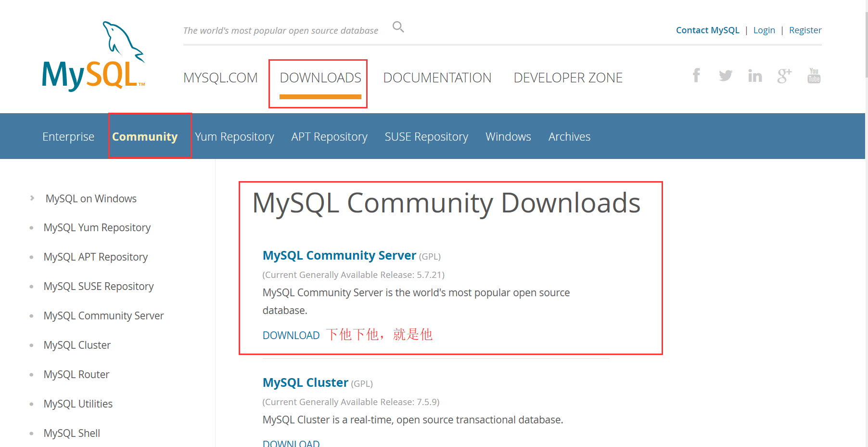Open the DEVELOPER ZONE tab
Viewport: 868px width, 447px height.
[x=568, y=78]
